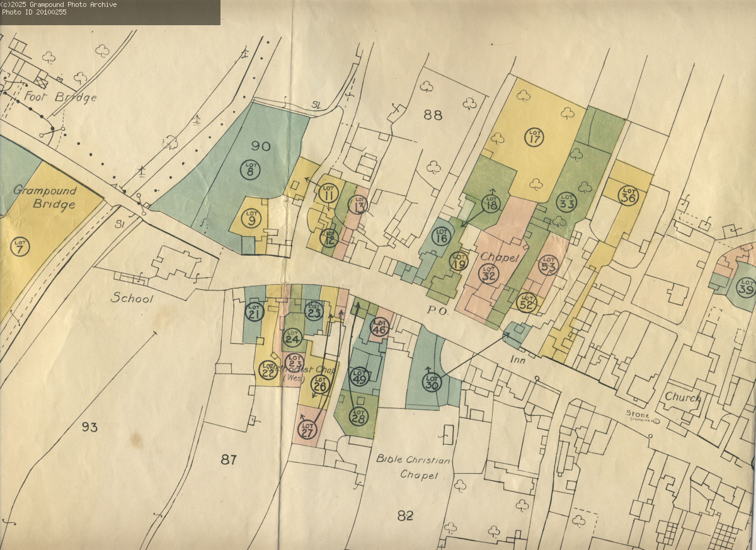
Task: Select the Lot 21 circle marker
Action: click(254, 312)
